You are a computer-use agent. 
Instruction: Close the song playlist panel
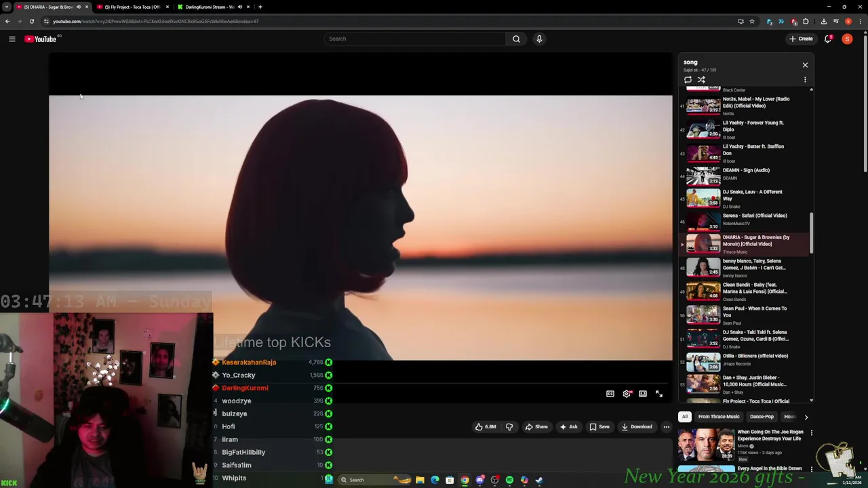click(805, 65)
